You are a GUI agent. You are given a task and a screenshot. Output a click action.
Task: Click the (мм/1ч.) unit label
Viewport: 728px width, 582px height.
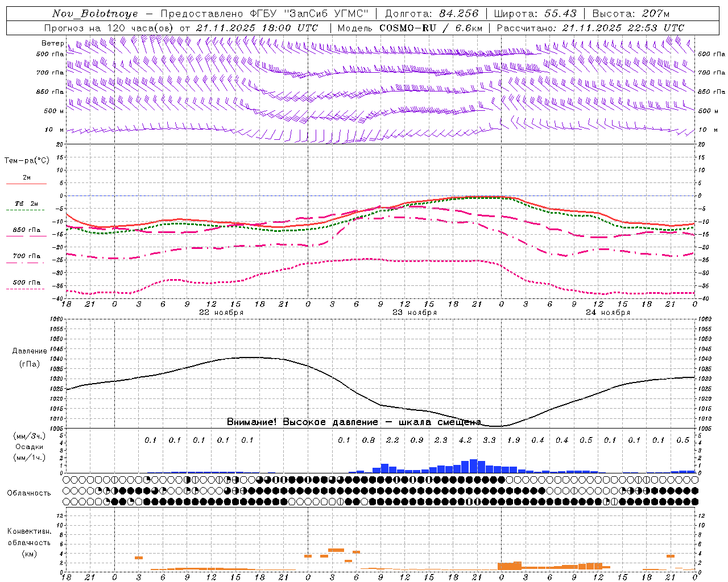(30, 458)
